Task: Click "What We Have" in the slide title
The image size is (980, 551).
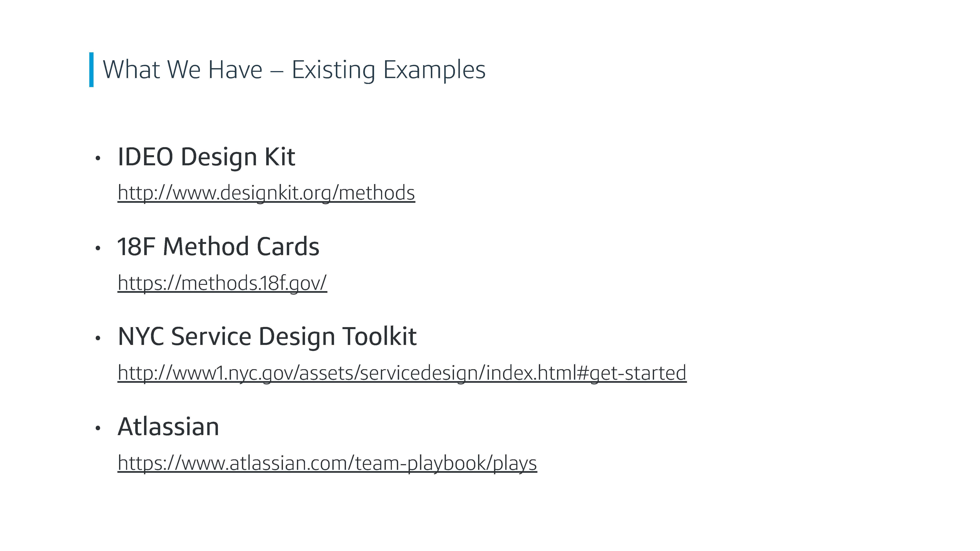Action: point(183,70)
